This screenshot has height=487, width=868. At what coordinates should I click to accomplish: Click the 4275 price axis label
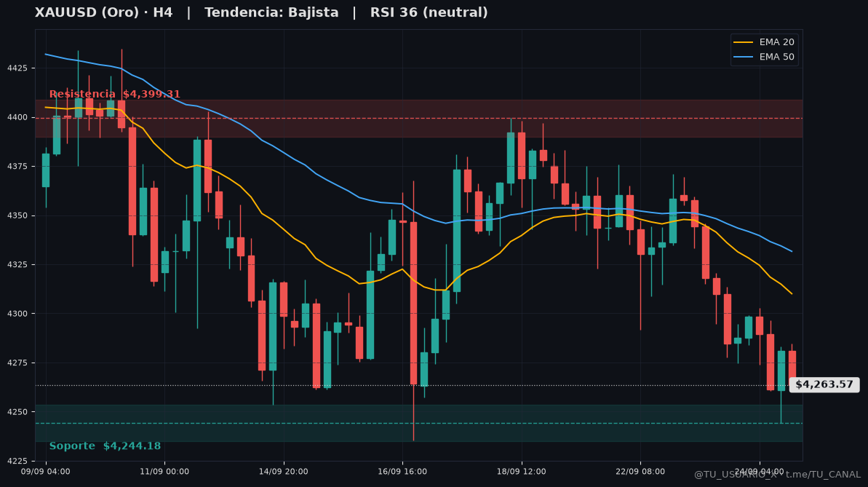(17, 363)
